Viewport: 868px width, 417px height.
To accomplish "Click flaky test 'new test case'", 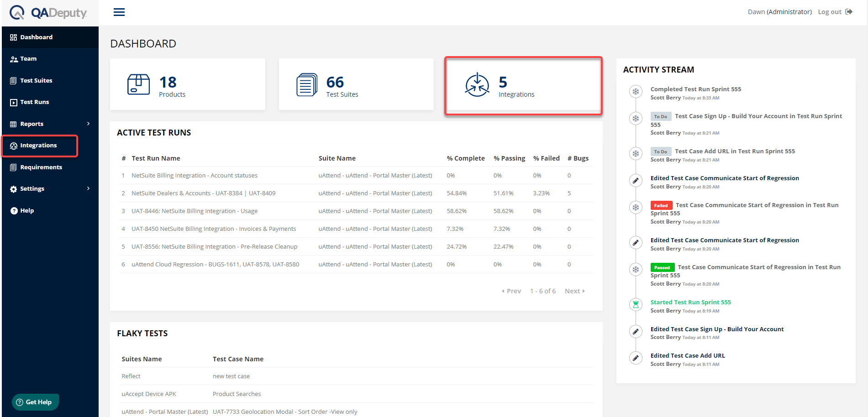I will tap(231, 376).
